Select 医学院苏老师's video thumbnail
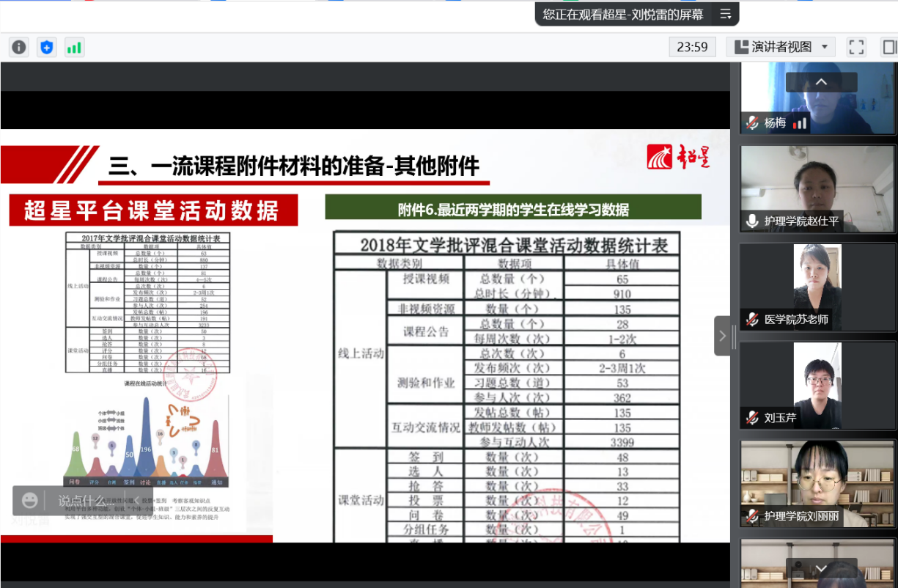Viewport: 898px width, 588px height. point(817,286)
